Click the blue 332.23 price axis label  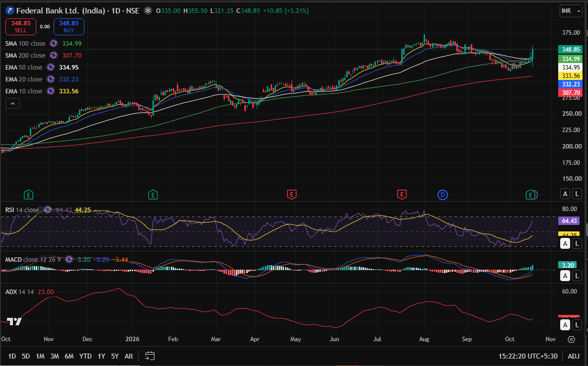click(x=571, y=84)
